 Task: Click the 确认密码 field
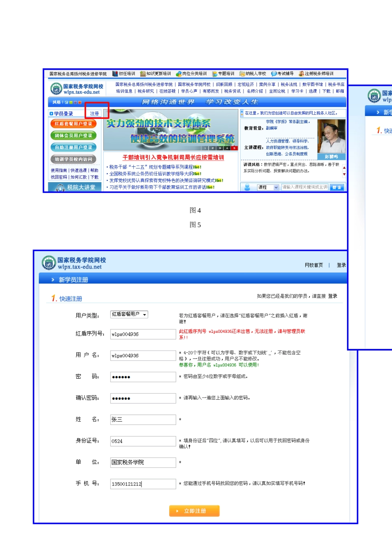click(143, 398)
